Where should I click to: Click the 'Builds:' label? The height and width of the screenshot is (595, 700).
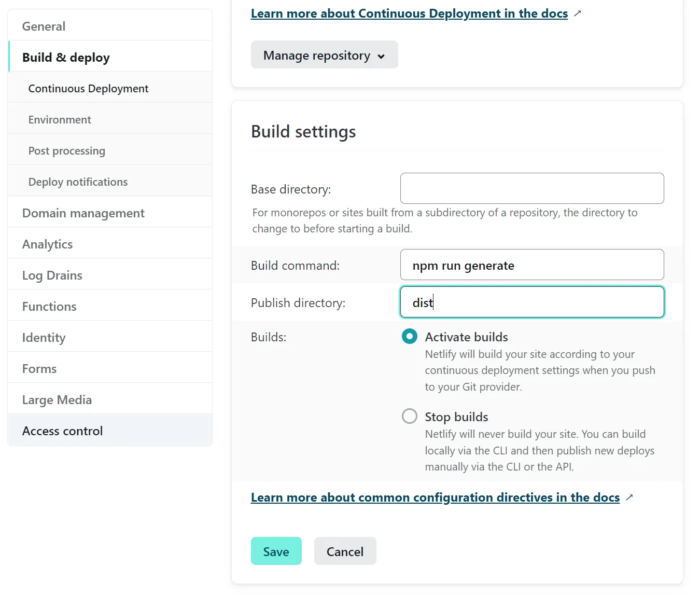pyautogui.click(x=269, y=337)
